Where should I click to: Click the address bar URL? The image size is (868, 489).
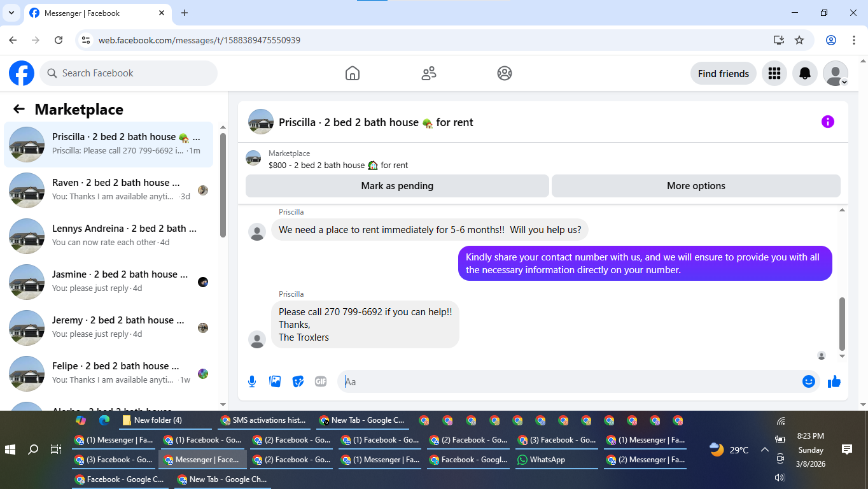(x=199, y=40)
